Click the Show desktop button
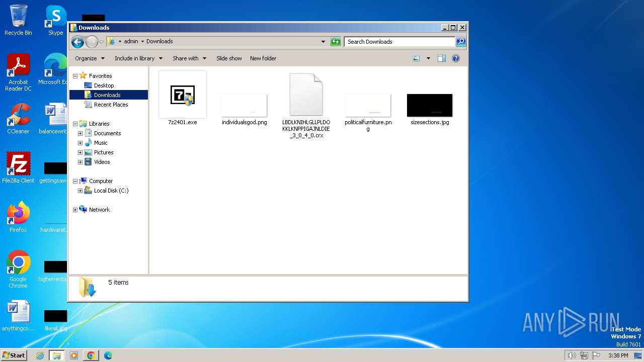Viewport: 644px width, 362px height. 638,355
